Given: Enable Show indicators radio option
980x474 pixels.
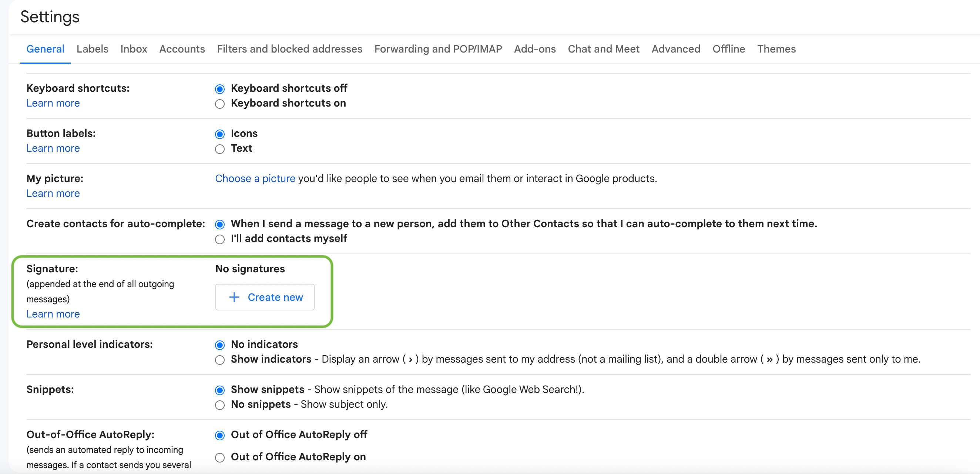Looking at the screenshot, I should tap(219, 360).
